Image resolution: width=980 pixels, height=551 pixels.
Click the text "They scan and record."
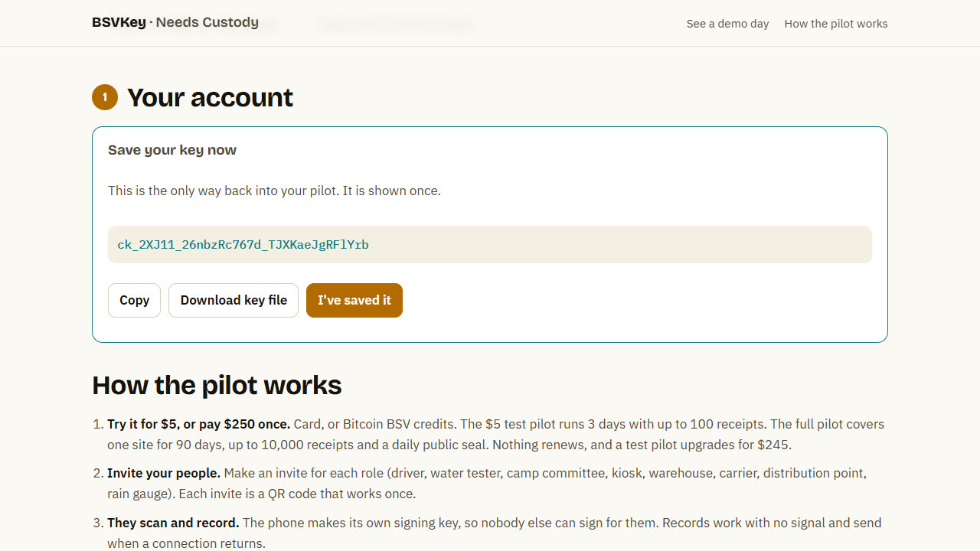pos(173,523)
